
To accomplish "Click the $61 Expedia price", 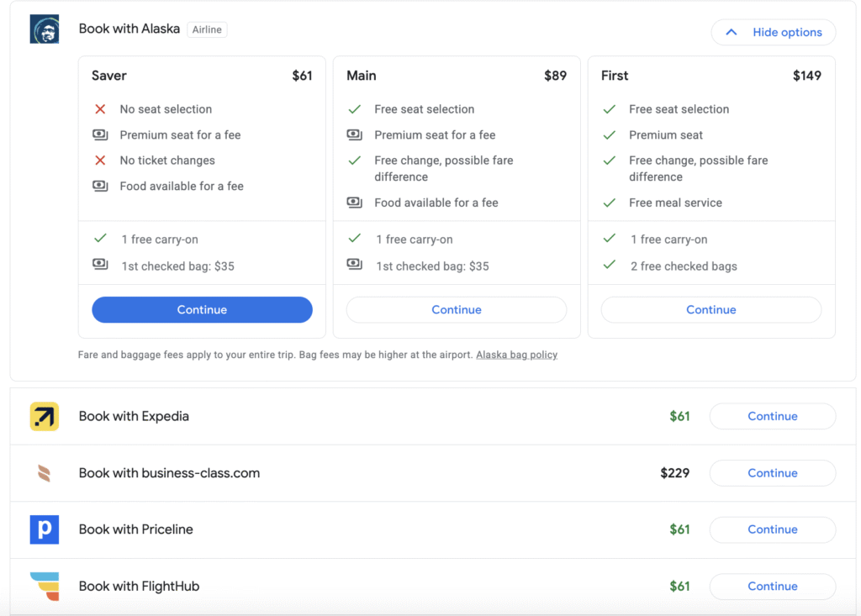I will click(679, 417).
